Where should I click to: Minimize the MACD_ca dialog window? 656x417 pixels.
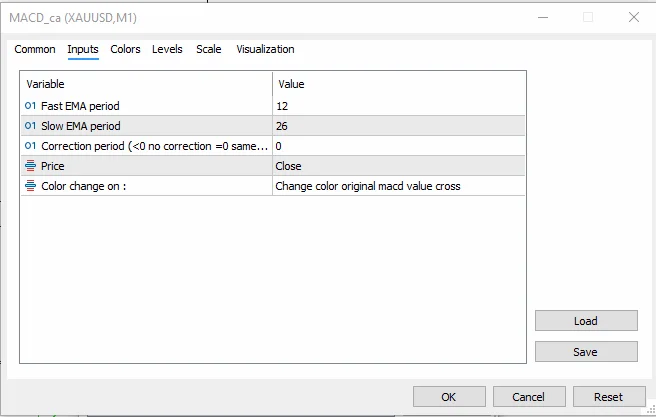click(x=543, y=17)
